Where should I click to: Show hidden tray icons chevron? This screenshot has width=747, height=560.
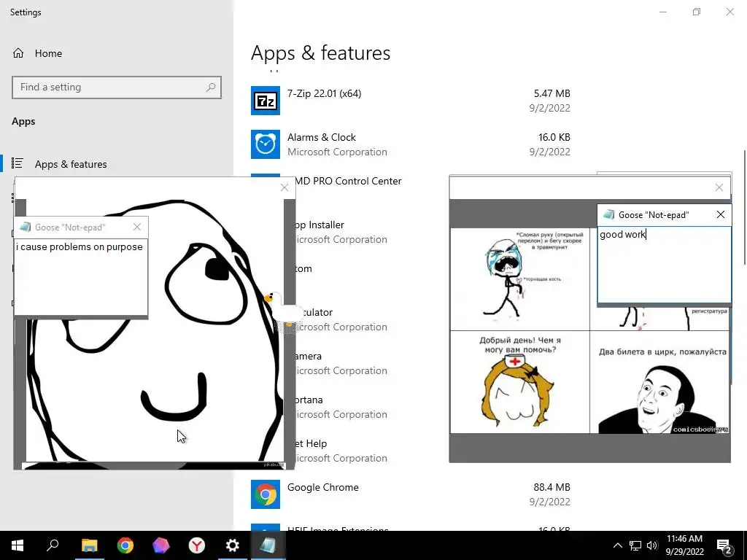[x=617, y=545]
